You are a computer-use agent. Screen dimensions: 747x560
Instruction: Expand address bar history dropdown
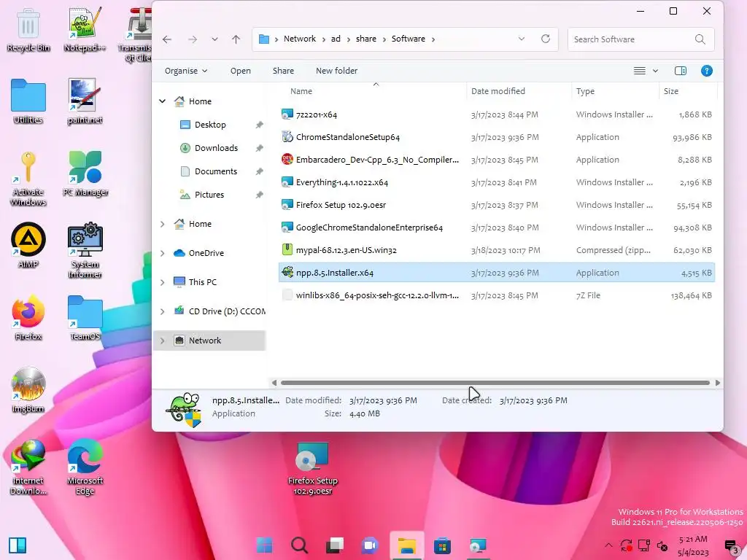pos(521,39)
